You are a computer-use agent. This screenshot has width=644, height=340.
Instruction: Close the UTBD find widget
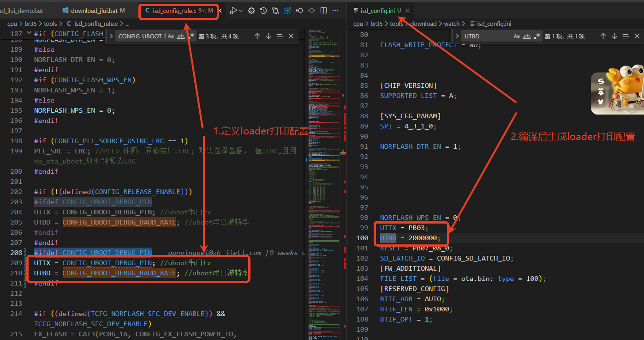coord(637,36)
